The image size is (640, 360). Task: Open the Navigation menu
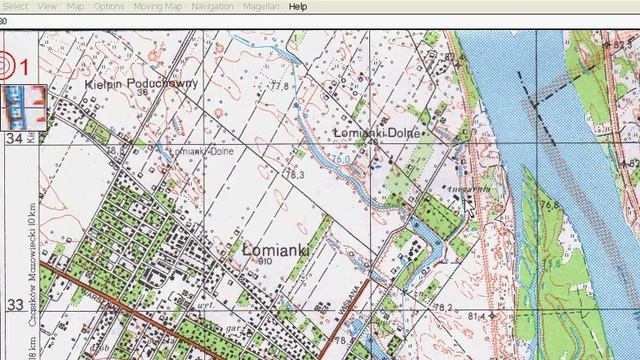tap(212, 7)
